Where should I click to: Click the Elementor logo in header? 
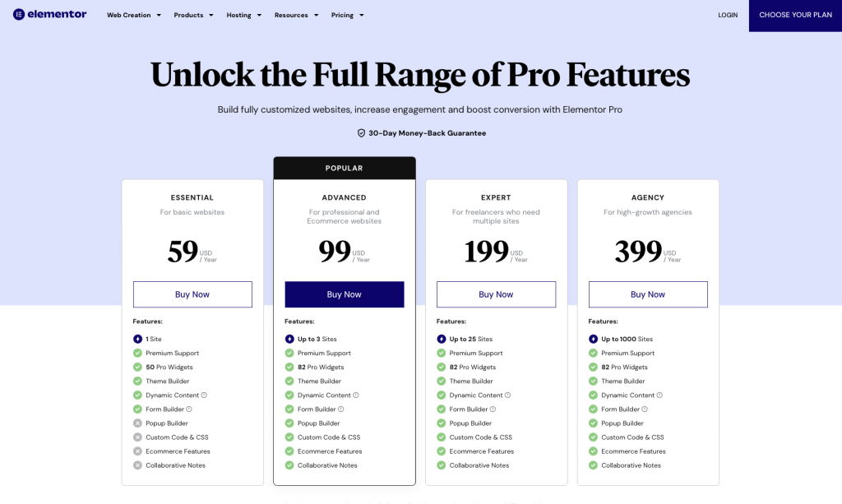[x=49, y=15]
